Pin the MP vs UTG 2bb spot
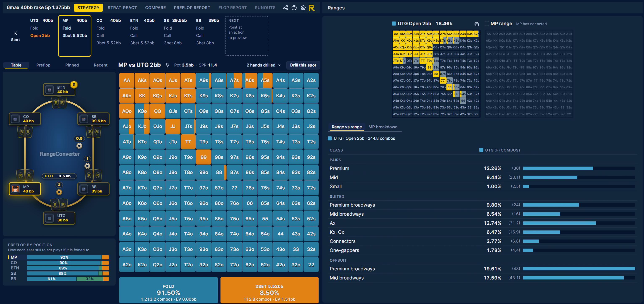Image resolution: width=644 pixels, height=304 pixels. tap(167, 65)
